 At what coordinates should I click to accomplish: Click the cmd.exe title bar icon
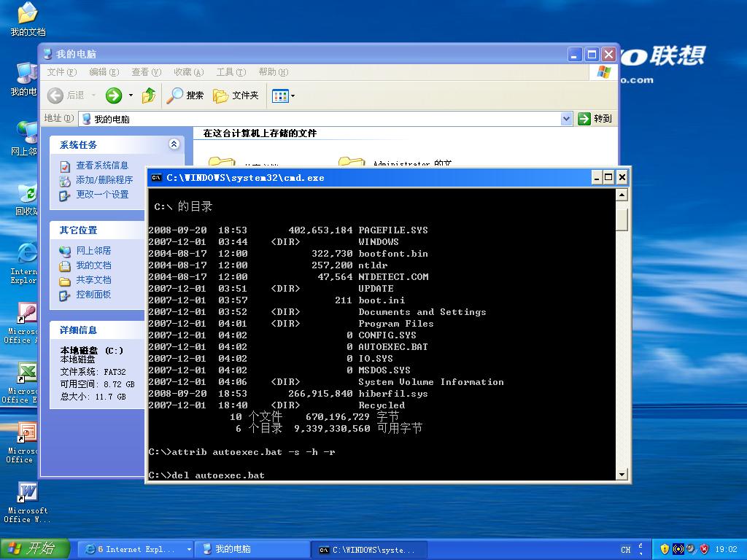(x=156, y=177)
